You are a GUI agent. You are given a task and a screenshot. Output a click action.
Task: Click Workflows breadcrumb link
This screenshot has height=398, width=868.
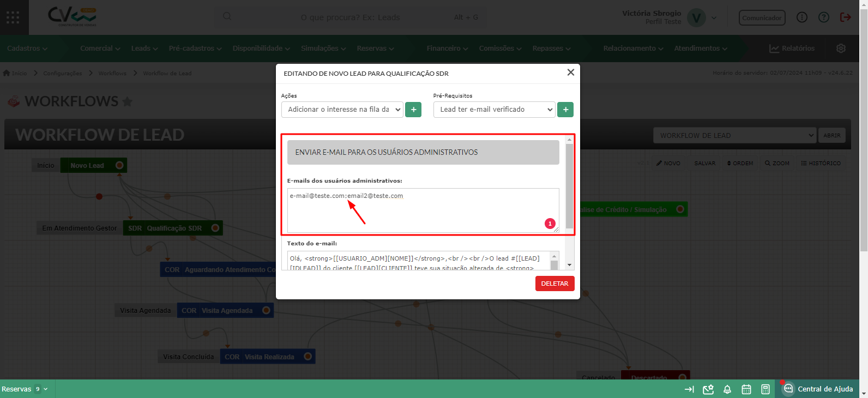coord(112,73)
